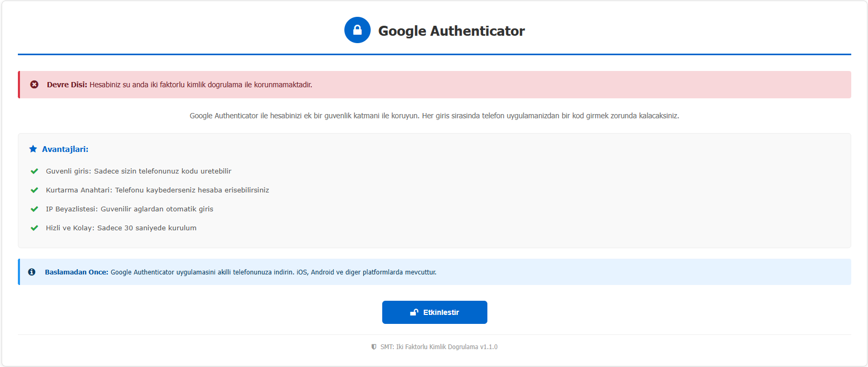The image size is (868, 367).
Task: Click the unlock icon on Etkinlestir button
Action: pyautogui.click(x=414, y=312)
